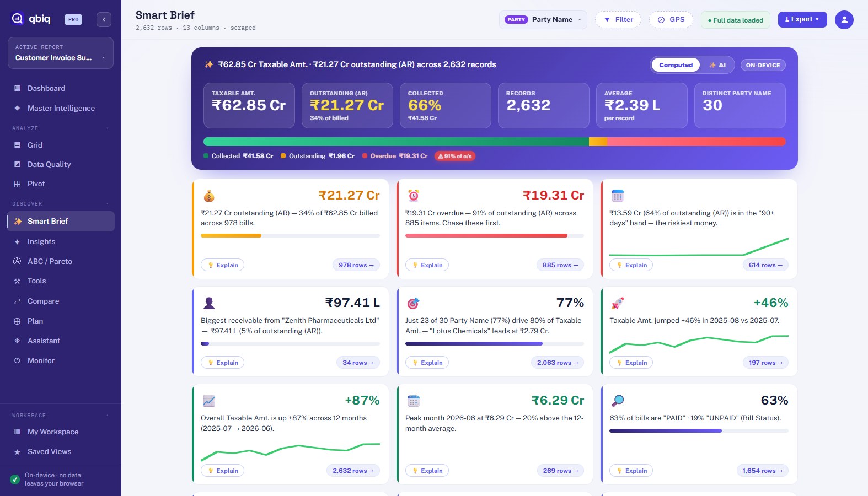Click the magnifier icon on 63% card
The height and width of the screenshot is (496, 868).
[x=618, y=401]
